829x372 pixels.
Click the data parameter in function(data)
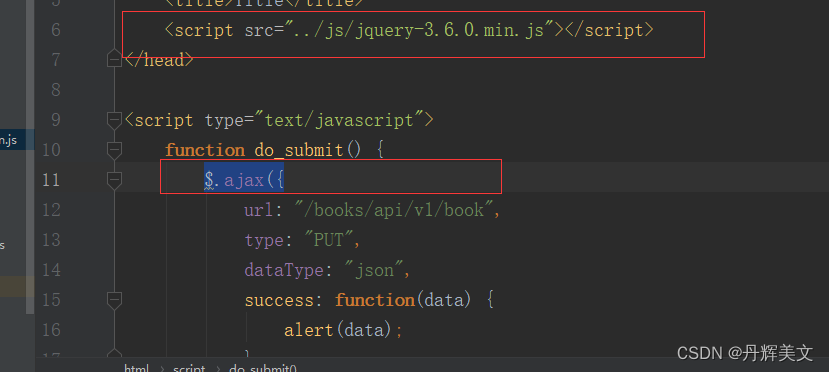(443, 300)
